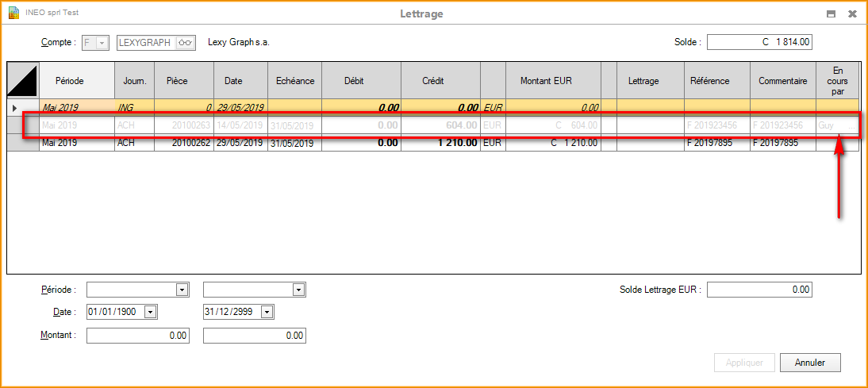Expand the second Période dropdown
Image resolution: width=868 pixels, height=388 pixels.
[x=299, y=290]
